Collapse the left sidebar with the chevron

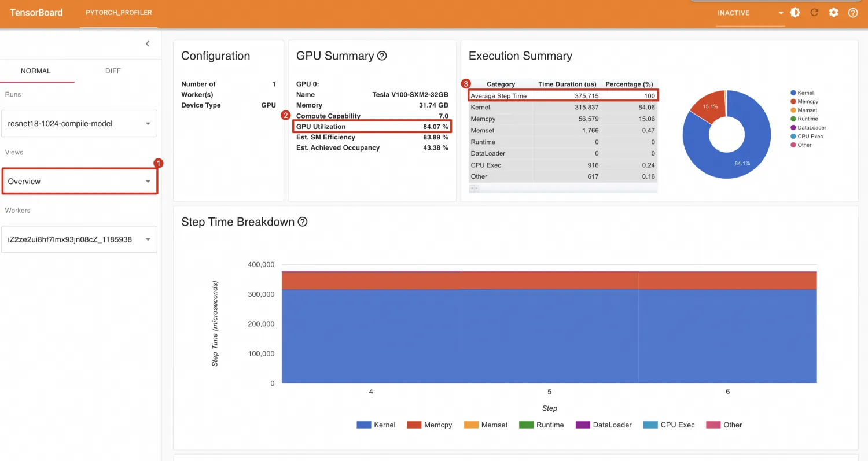tap(148, 44)
